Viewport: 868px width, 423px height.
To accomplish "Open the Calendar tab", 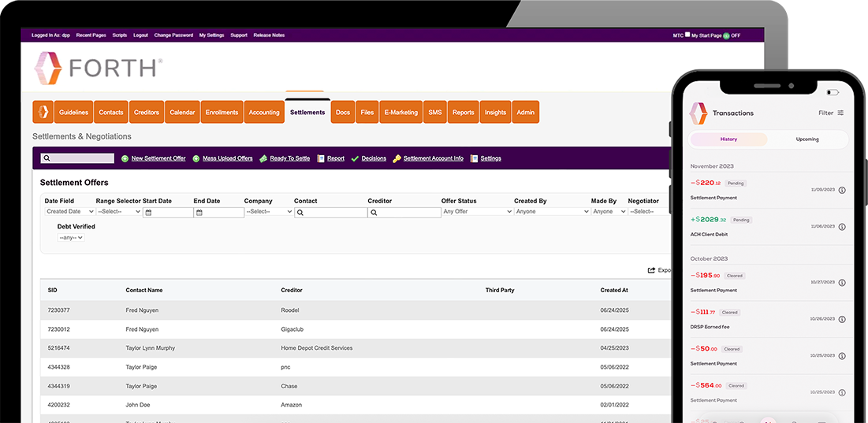I will [182, 112].
